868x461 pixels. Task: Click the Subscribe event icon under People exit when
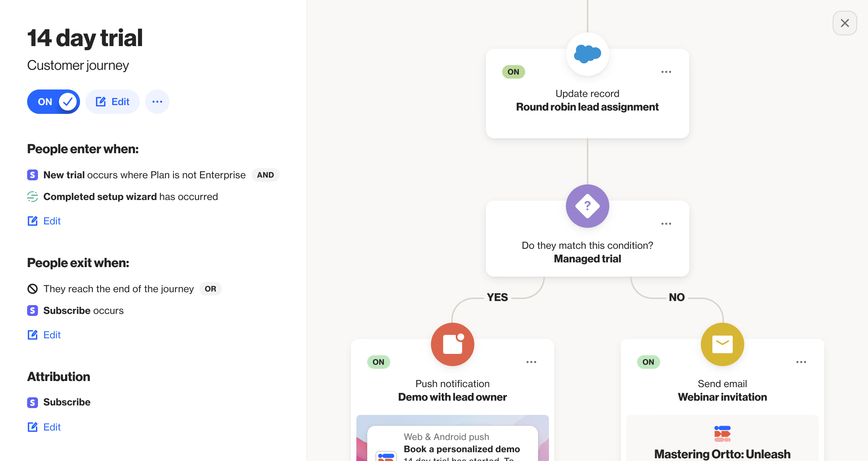(33, 310)
